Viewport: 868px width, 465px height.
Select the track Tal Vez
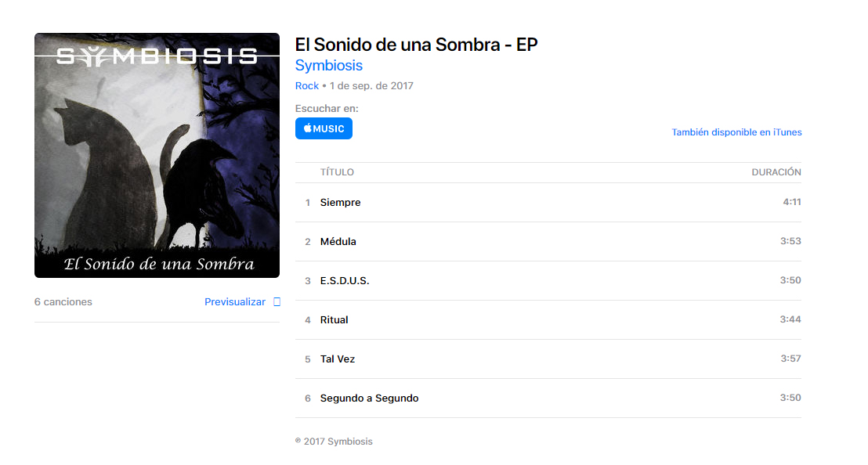pos(548,359)
